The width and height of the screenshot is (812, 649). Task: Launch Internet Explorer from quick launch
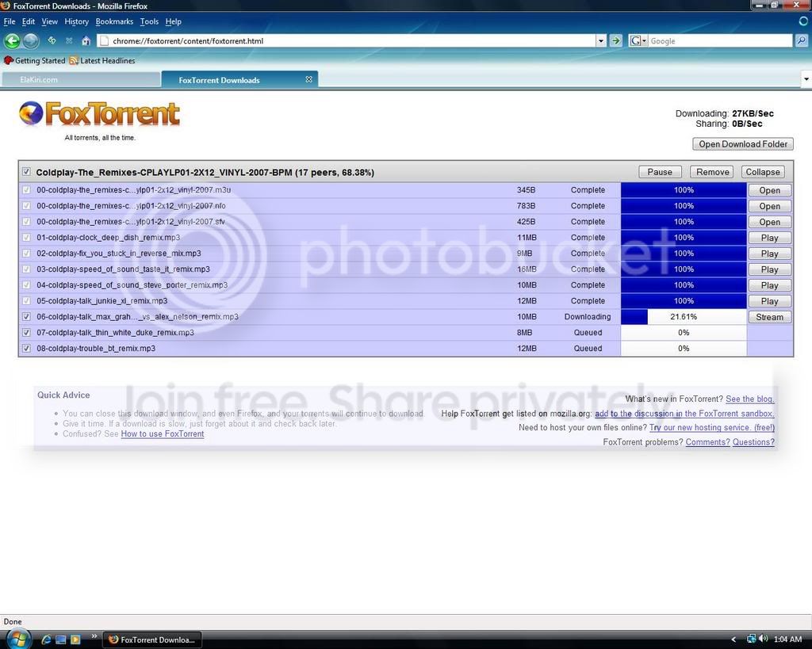point(45,639)
